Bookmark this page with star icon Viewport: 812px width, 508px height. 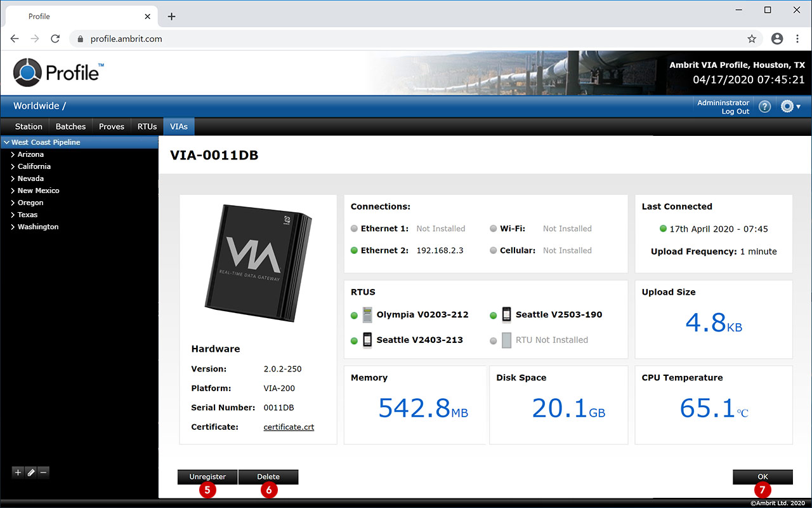click(x=752, y=39)
